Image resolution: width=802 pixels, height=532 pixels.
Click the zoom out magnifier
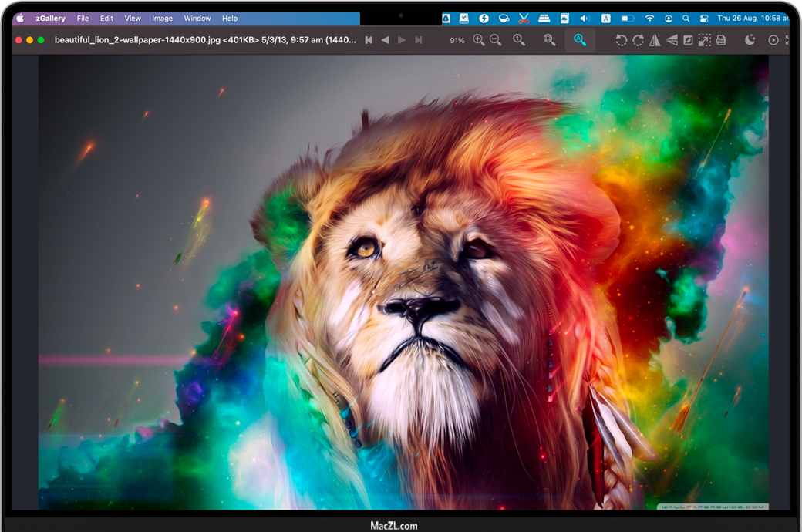pos(496,40)
